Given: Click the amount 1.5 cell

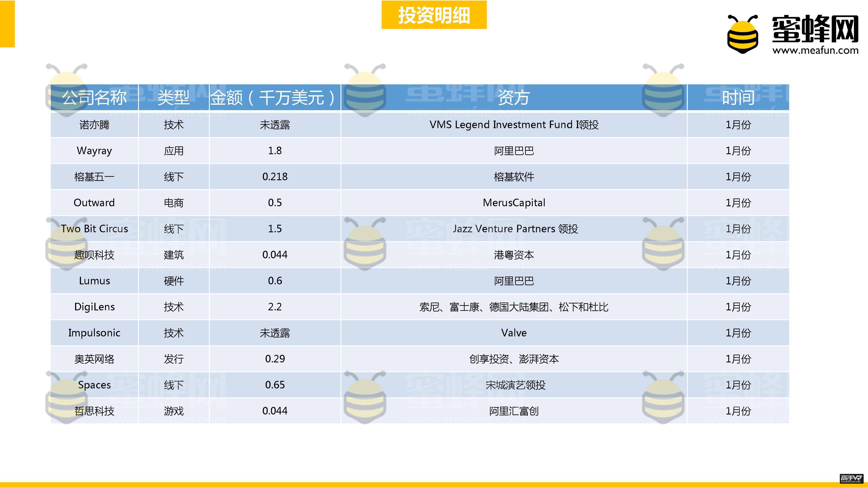Looking at the screenshot, I should pyautogui.click(x=275, y=229).
